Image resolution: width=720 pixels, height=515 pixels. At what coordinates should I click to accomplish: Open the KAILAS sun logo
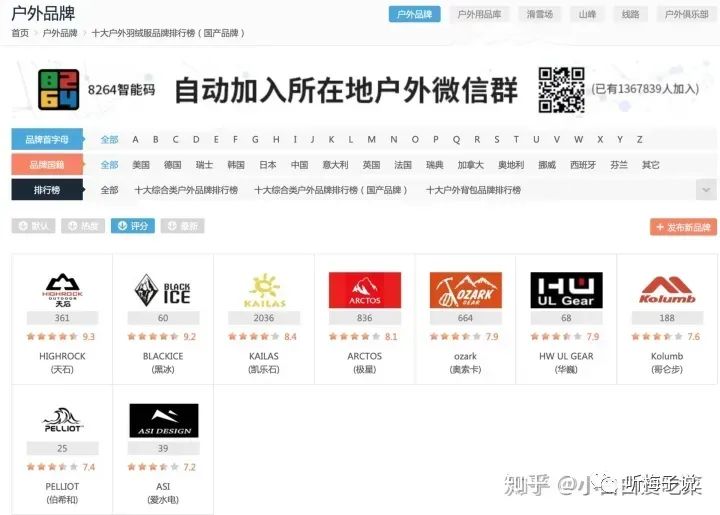click(x=264, y=290)
